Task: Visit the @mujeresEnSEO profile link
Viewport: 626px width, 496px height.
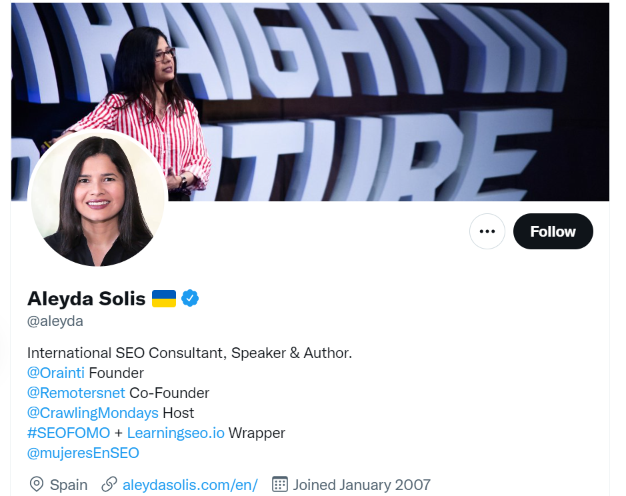Action: tap(83, 453)
